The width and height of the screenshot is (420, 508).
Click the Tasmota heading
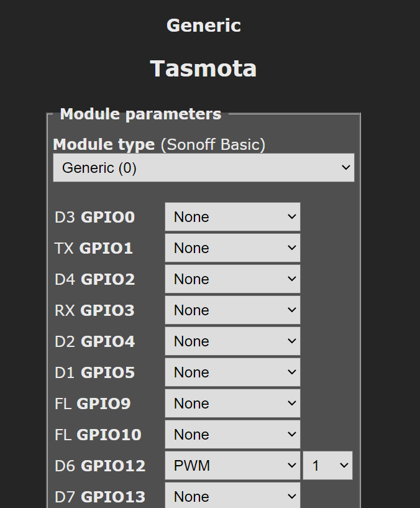(x=203, y=68)
